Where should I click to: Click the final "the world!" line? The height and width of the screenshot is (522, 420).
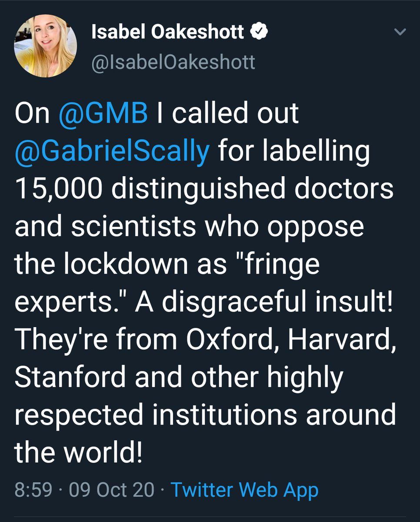[x=79, y=453]
